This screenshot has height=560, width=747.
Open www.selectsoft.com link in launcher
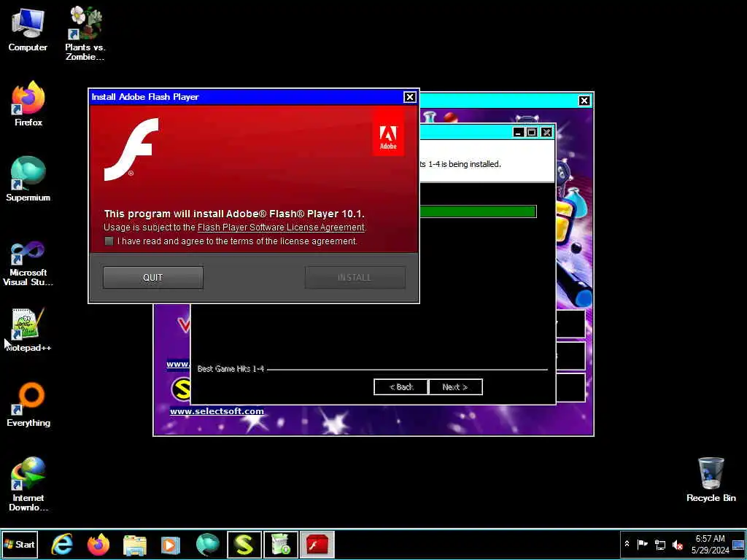click(217, 411)
